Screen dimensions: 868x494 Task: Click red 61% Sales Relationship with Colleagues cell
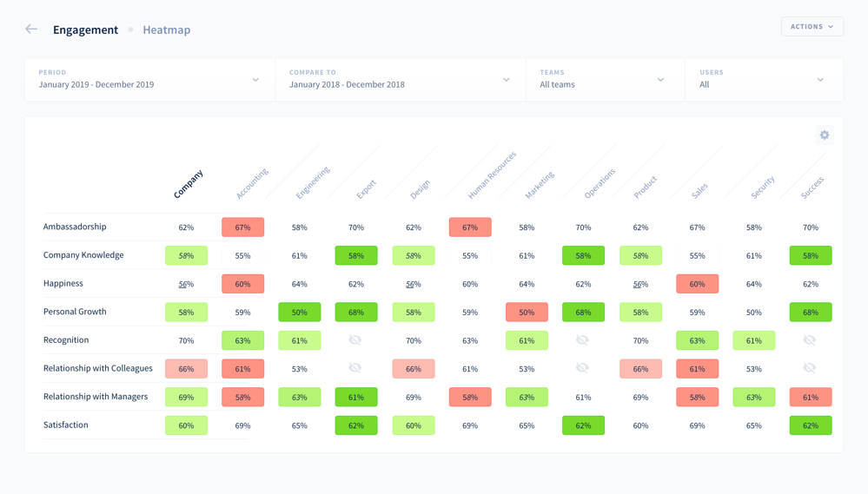697,369
